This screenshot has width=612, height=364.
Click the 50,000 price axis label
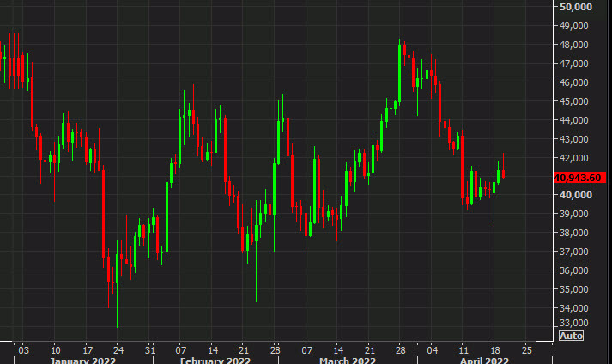point(576,7)
